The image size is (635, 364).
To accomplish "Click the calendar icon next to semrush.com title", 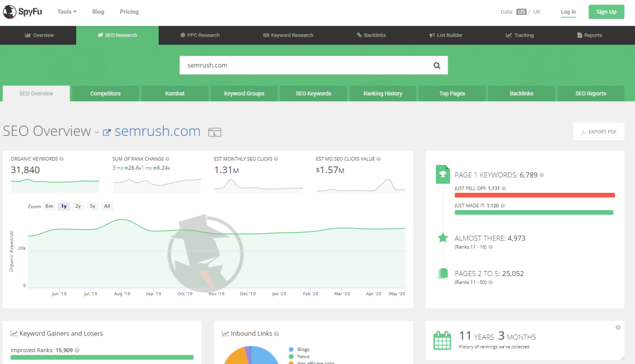I will click(215, 132).
